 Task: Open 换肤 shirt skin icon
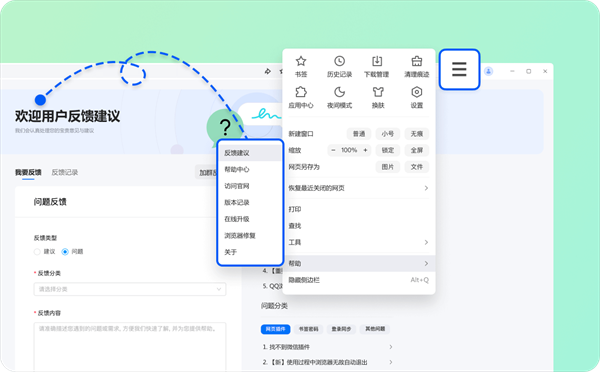pos(378,92)
